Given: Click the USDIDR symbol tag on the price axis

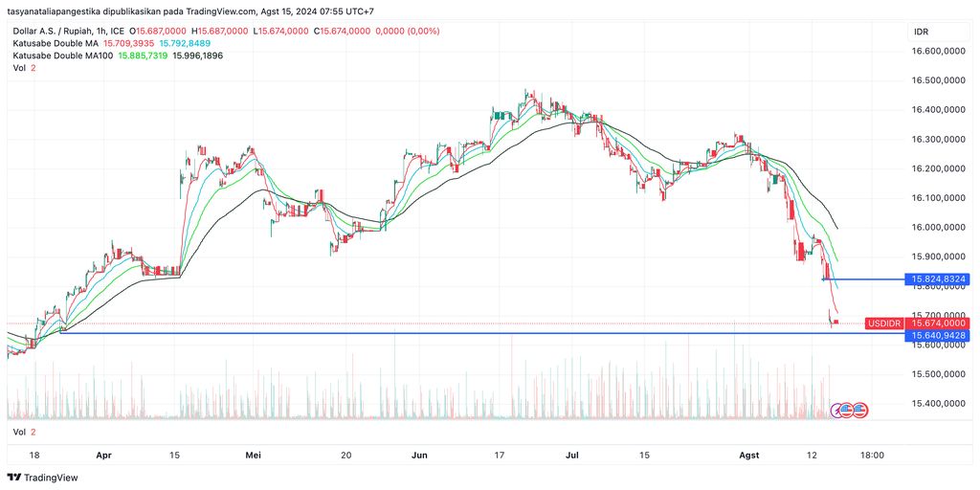Looking at the screenshot, I should pyautogui.click(x=884, y=324).
